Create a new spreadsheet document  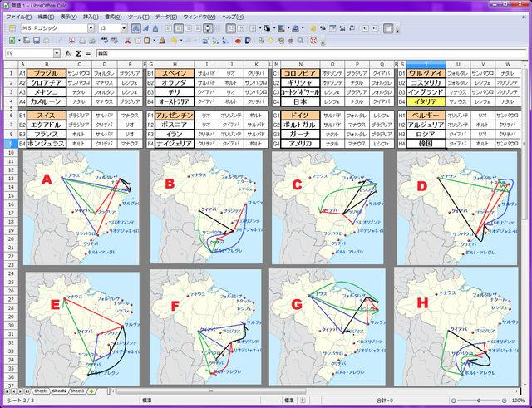(x=12, y=41)
